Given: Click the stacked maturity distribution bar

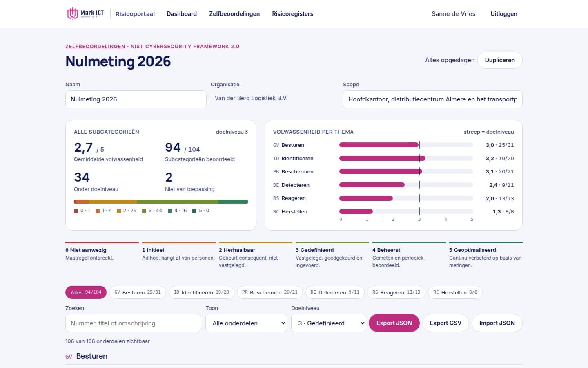Looking at the screenshot, I should click(x=161, y=202).
